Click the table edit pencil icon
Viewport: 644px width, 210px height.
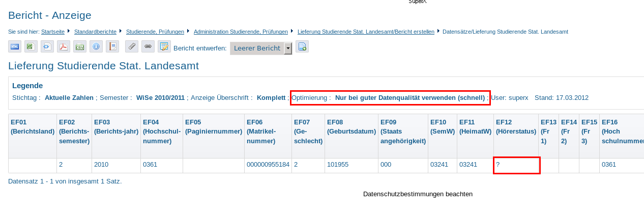click(x=164, y=46)
